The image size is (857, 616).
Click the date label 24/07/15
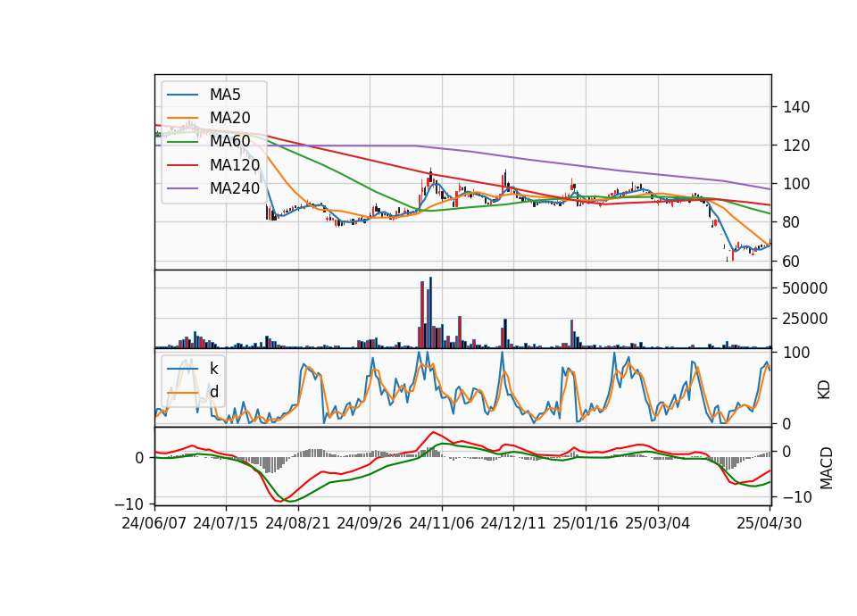[225, 523]
